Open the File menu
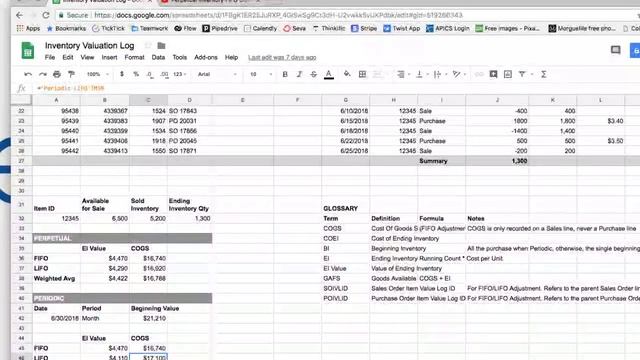This screenshot has height=360, width=640. pyautogui.click(x=50, y=58)
